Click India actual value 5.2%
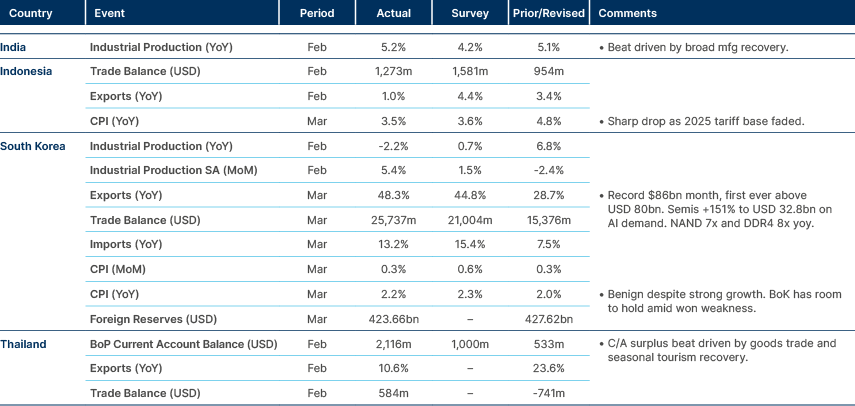Image resolution: width=855 pixels, height=406 pixels. tap(394, 47)
